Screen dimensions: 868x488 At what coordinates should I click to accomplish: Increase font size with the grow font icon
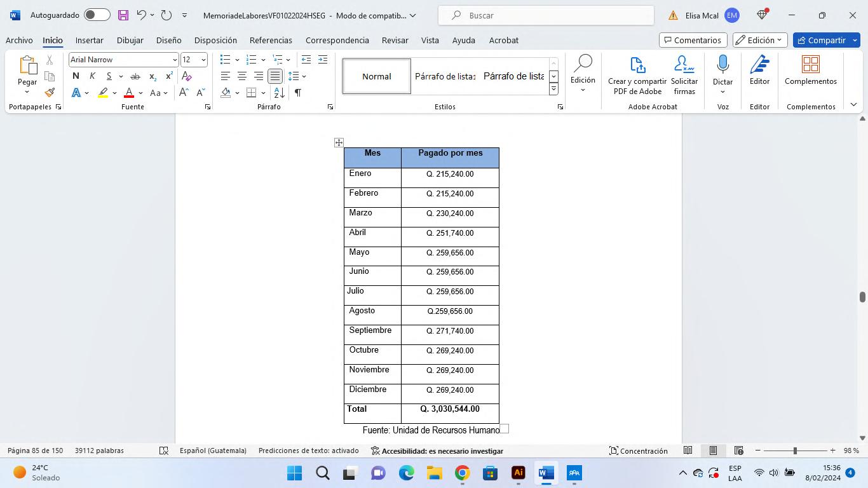[x=184, y=93]
